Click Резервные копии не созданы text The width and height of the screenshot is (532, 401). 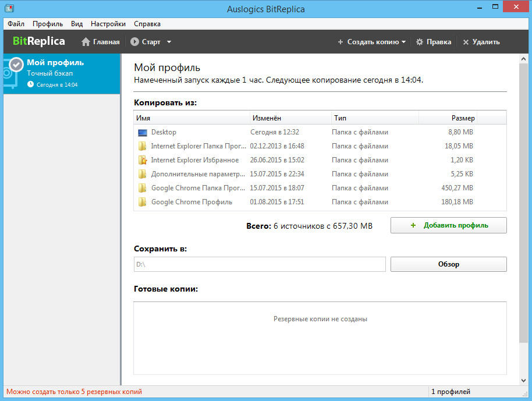click(x=320, y=319)
